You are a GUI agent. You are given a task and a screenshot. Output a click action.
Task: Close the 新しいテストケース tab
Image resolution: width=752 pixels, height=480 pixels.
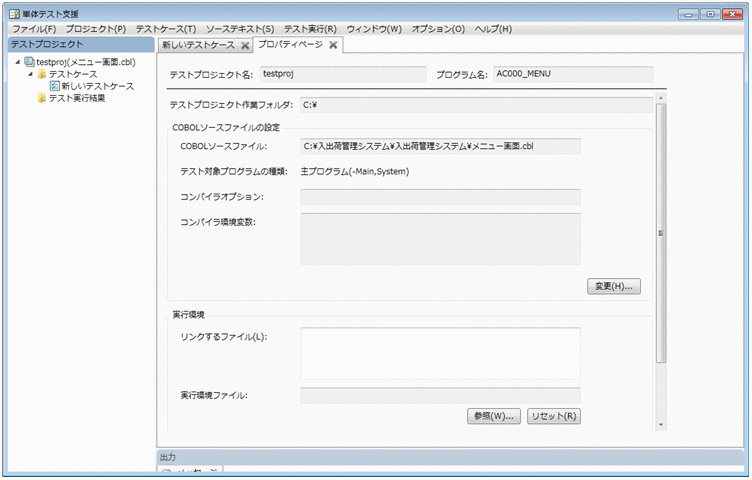click(x=245, y=46)
